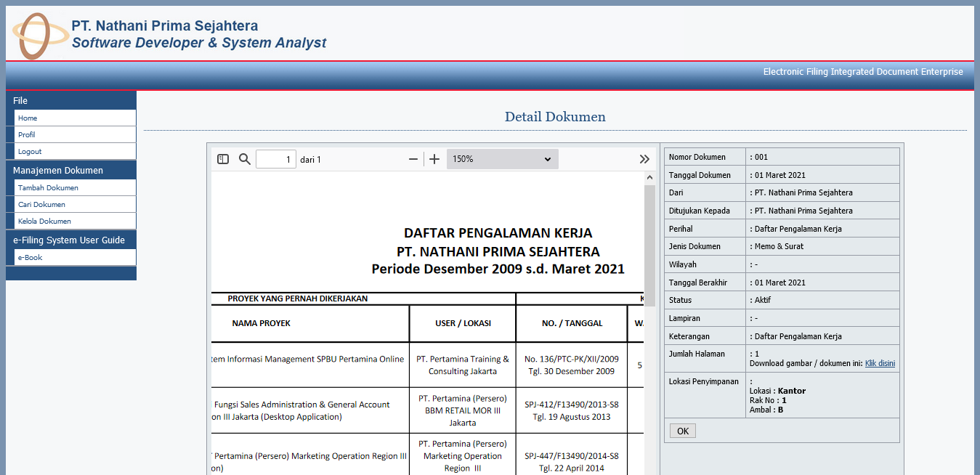Select Logout from the File menu
Image resolution: width=980 pixels, height=475 pixels.
[x=75, y=151]
